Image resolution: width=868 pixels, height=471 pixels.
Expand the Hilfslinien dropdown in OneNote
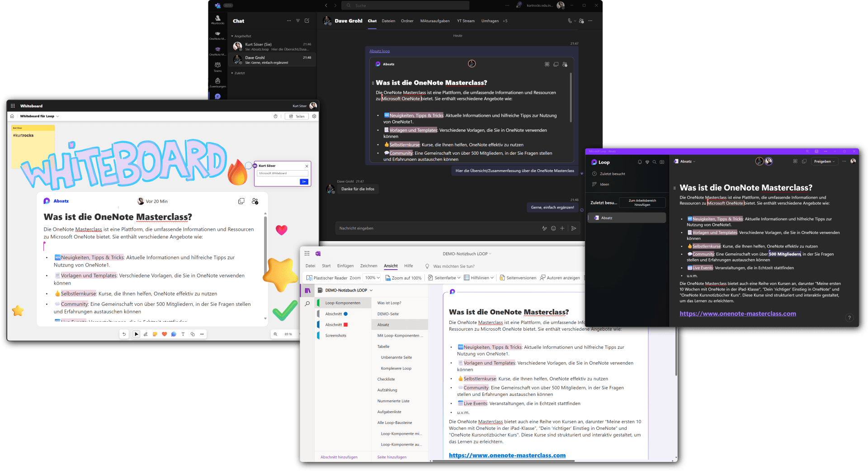click(x=492, y=278)
